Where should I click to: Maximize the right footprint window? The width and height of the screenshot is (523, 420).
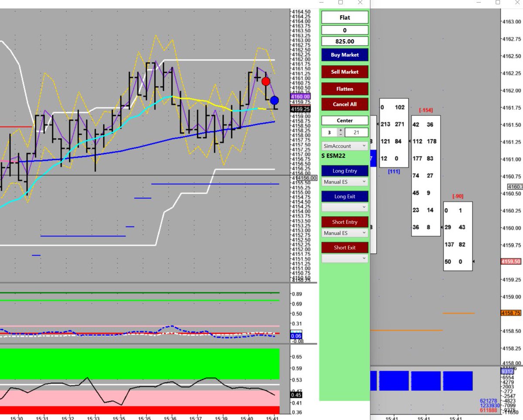click(x=498, y=2)
